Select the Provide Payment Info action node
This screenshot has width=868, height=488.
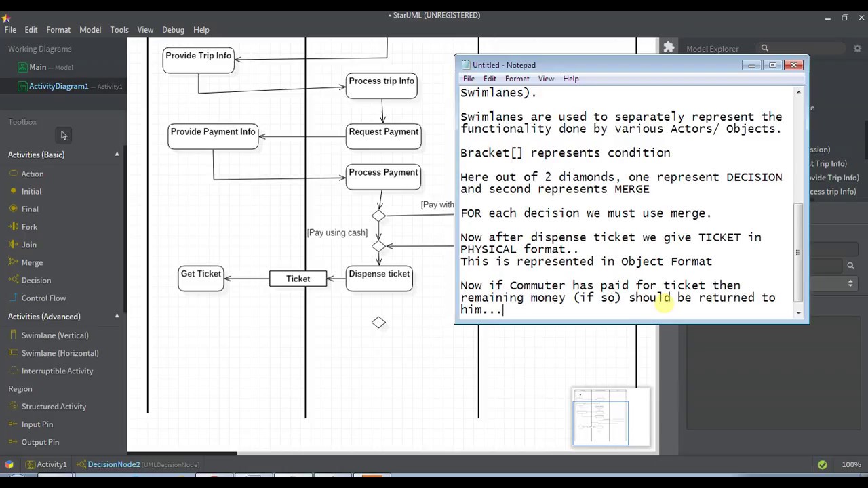(213, 136)
